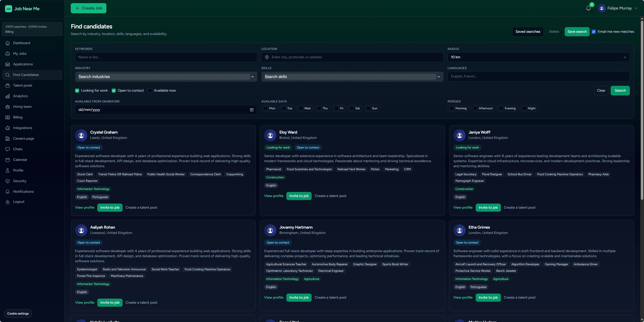Click the Talent pools sidebar icon
This screenshot has width=644, height=322.
click(8, 85)
